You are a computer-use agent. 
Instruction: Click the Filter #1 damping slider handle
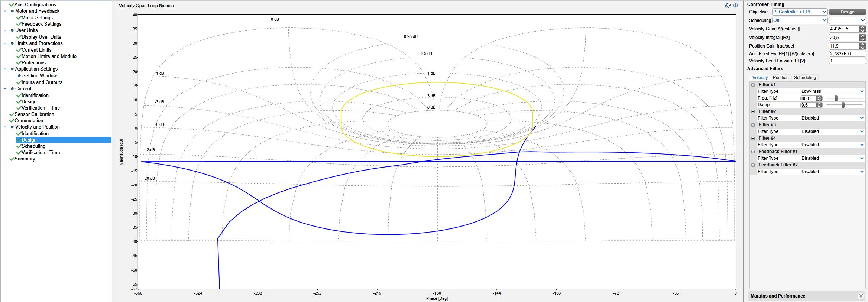tap(843, 105)
